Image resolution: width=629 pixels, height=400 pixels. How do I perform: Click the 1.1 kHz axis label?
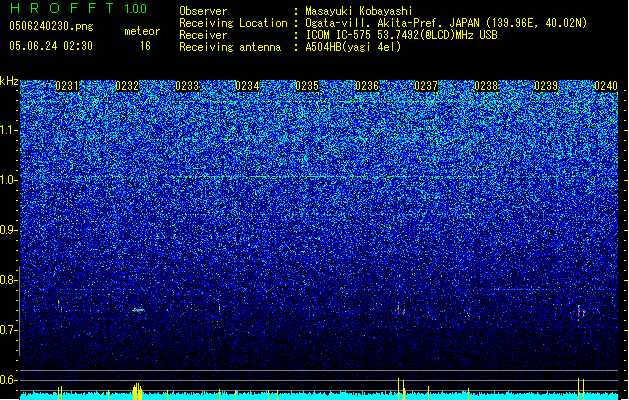8,130
